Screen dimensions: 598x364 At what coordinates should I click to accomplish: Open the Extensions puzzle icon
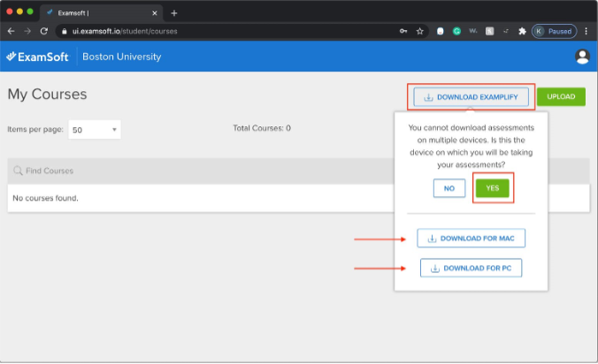tap(522, 31)
